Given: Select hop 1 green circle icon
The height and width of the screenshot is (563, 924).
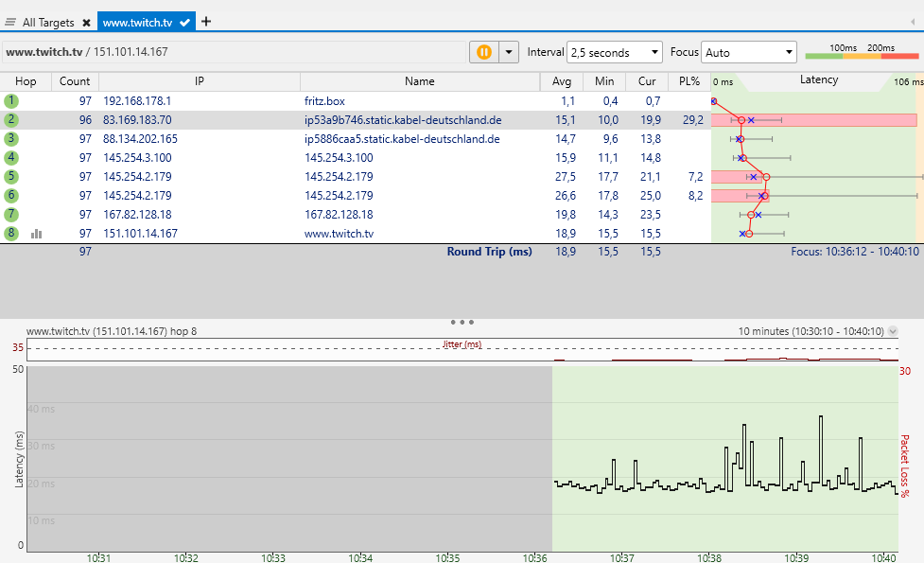Looking at the screenshot, I should click(11, 101).
